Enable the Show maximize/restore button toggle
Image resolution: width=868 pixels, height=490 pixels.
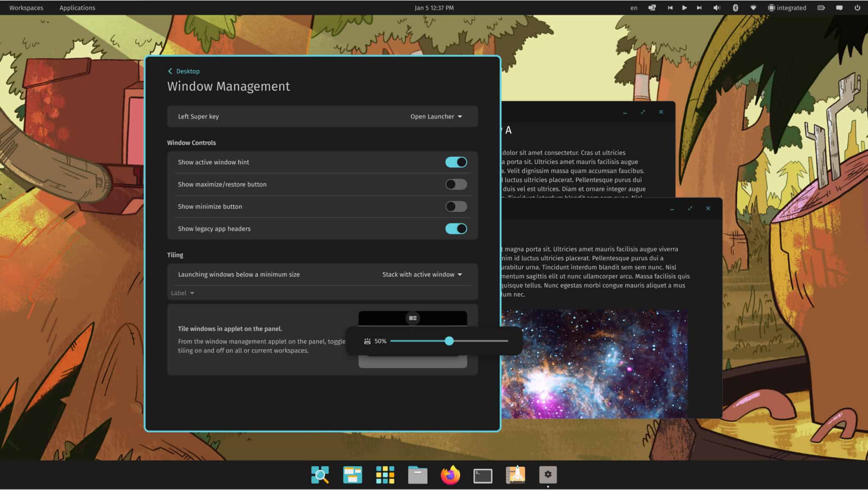(x=456, y=184)
